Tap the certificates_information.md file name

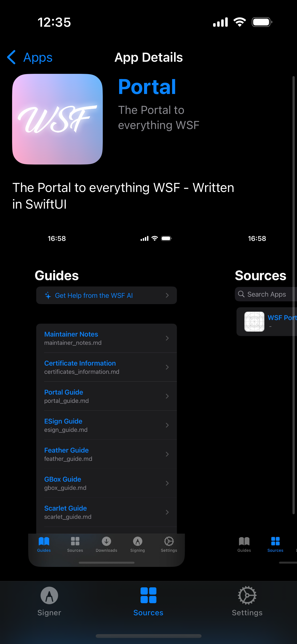[82, 372]
